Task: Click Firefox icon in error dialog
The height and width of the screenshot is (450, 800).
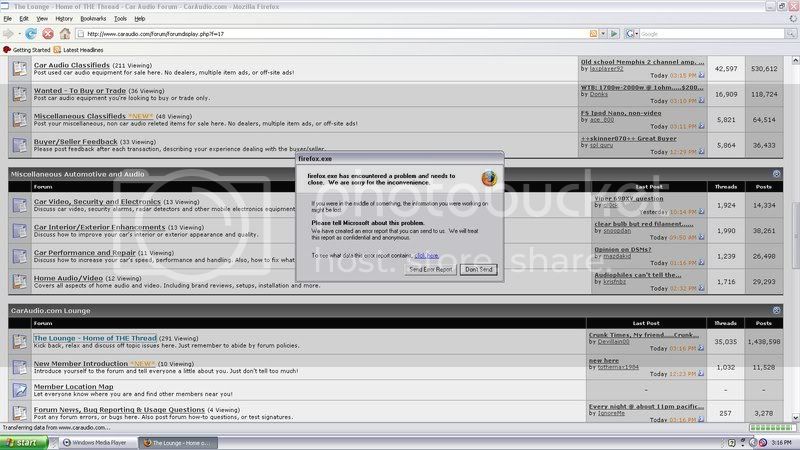Action: coord(489,179)
